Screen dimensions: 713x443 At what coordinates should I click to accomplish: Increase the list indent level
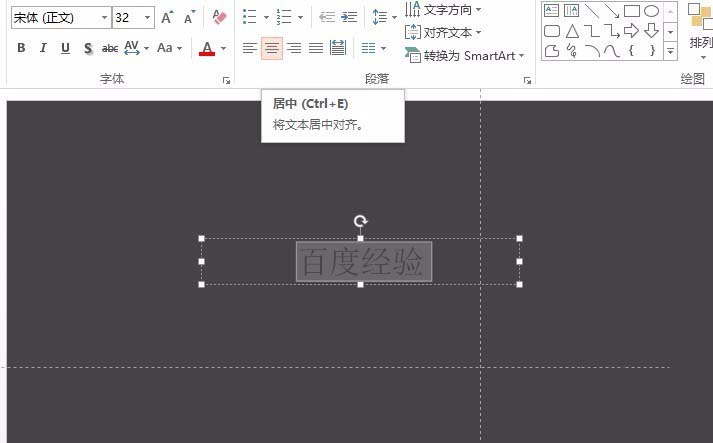pyautogui.click(x=349, y=17)
